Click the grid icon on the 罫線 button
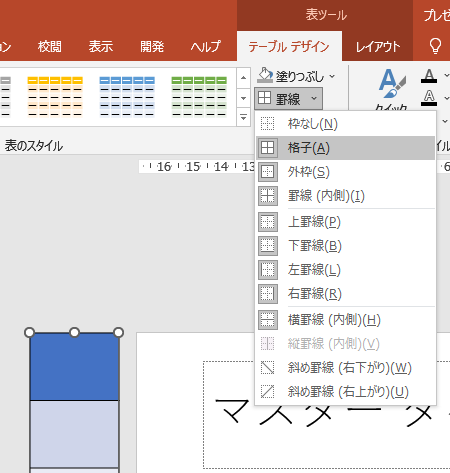The width and height of the screenshot is (450, 473). coord(265,98)
